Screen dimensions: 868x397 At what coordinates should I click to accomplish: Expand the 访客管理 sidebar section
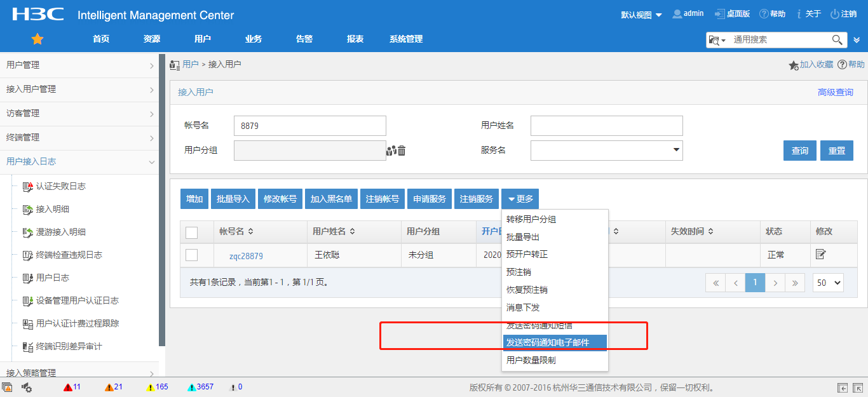point(79,114)
